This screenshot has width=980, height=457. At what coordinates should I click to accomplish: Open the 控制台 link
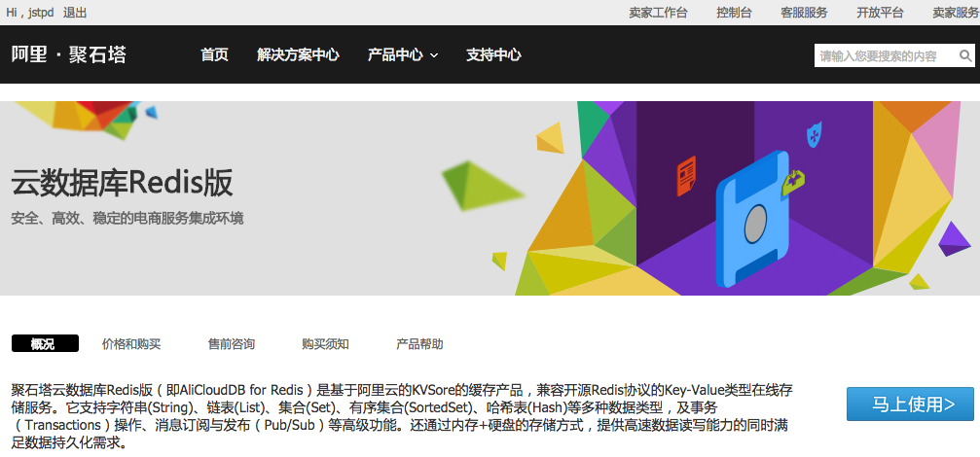point(735,13)
